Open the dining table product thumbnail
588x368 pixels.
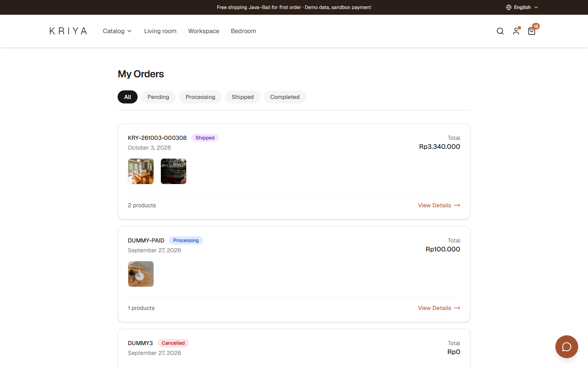(x=141, y=171)
